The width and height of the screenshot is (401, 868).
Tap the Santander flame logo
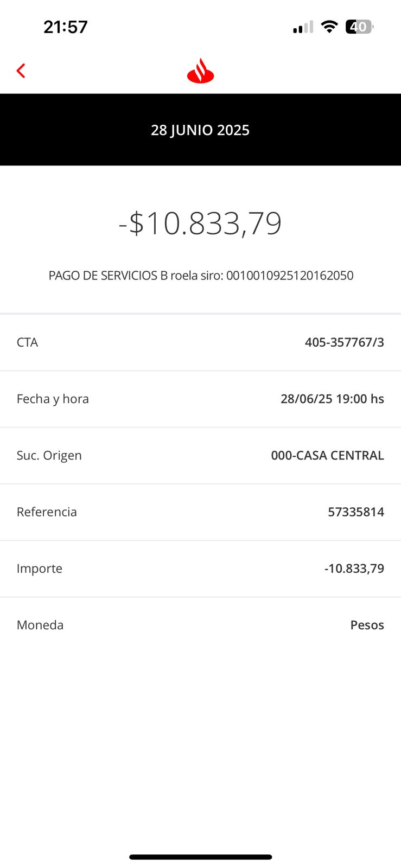tap(200, 71)
